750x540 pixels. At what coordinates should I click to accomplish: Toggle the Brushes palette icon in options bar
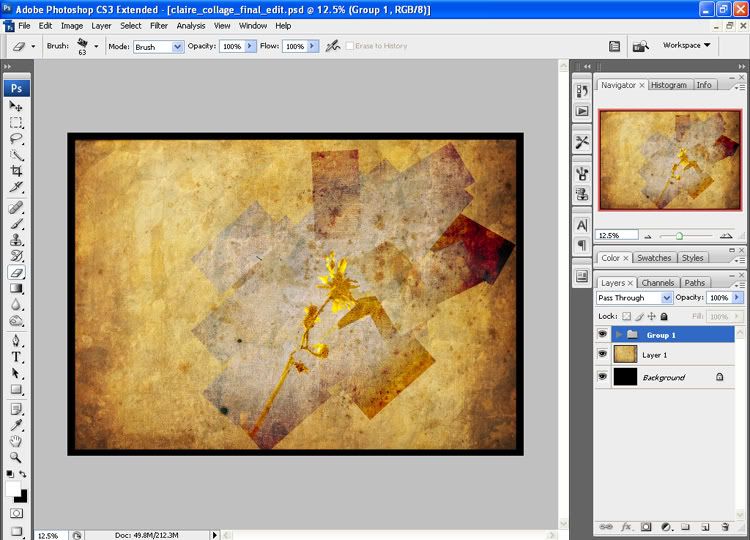point(614,46)
